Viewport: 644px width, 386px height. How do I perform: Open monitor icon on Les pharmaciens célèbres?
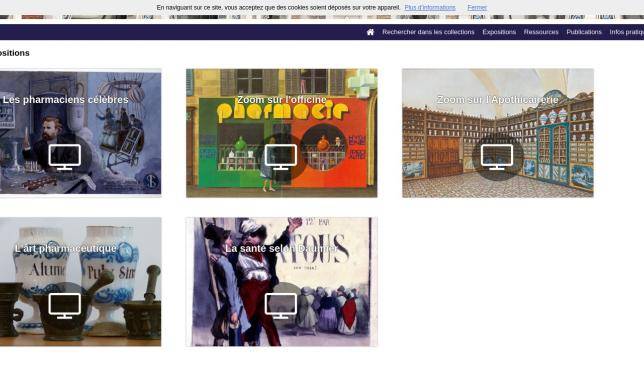tap(64, 157)
